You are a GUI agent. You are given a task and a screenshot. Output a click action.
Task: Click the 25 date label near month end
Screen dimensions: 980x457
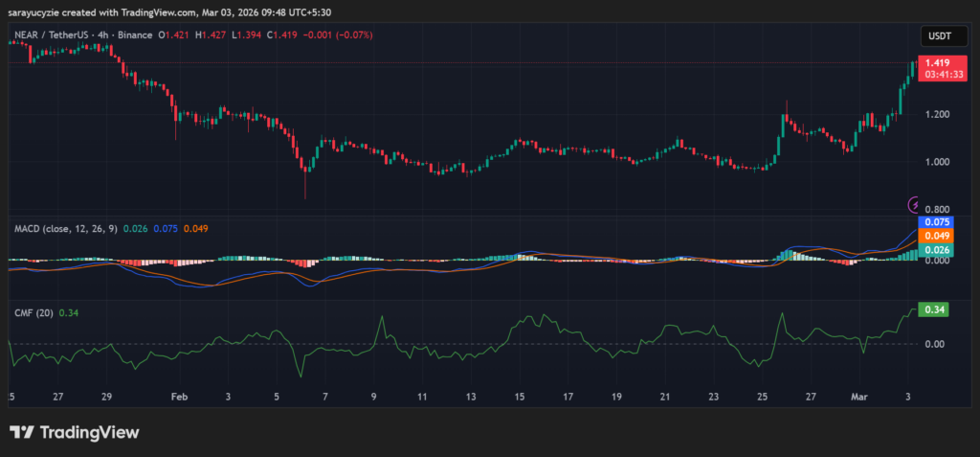click(762, 395)
